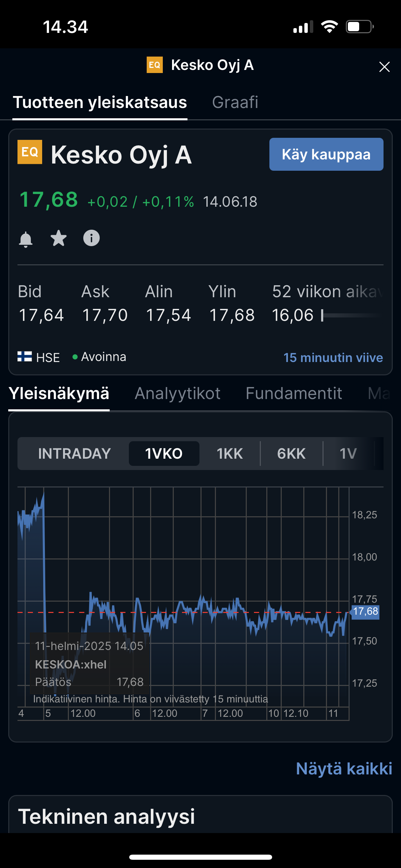Select the Tuotteen yleiskatsaus tab
Viewport: 401px width, 868px height.
(100, 102)
